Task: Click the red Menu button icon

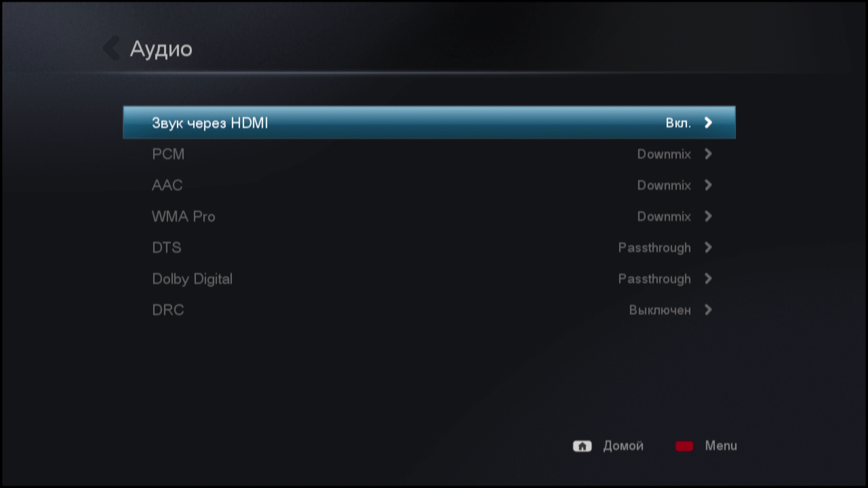Action: pyautogui.click(x=684, y=446)
